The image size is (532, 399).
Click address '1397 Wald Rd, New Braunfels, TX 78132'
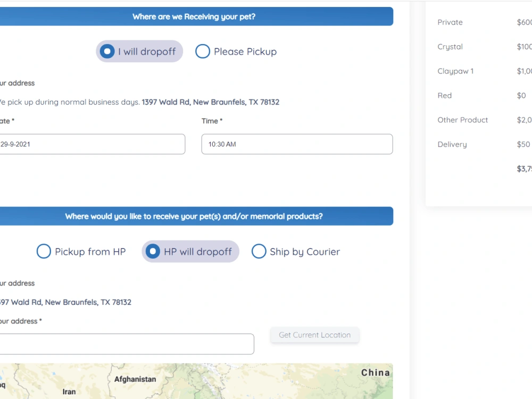(x=210, y=102)
